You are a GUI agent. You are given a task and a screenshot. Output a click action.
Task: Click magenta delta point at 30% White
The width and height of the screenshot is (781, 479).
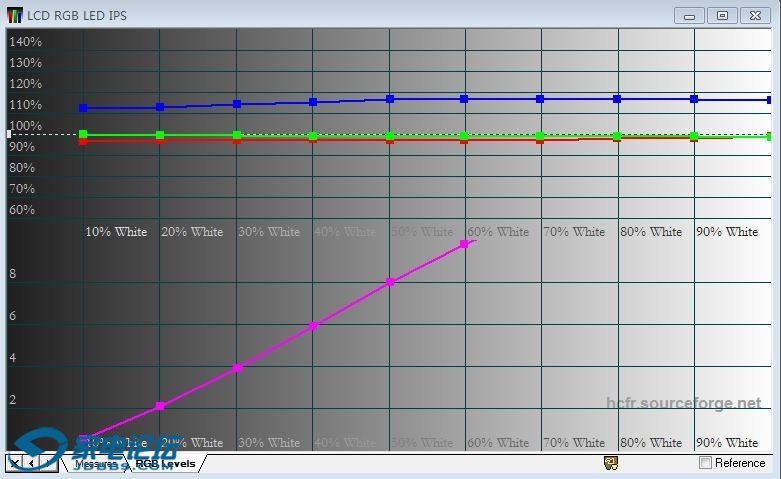point(238,368)
